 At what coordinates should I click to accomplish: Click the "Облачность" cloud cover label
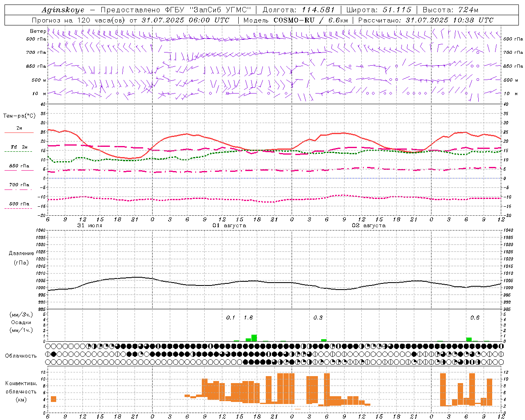point(21,356)
